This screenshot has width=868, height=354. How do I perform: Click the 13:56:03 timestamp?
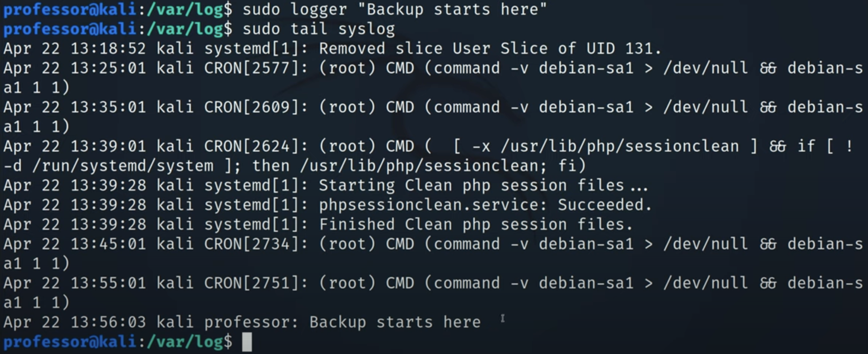(x=108, y=322)
